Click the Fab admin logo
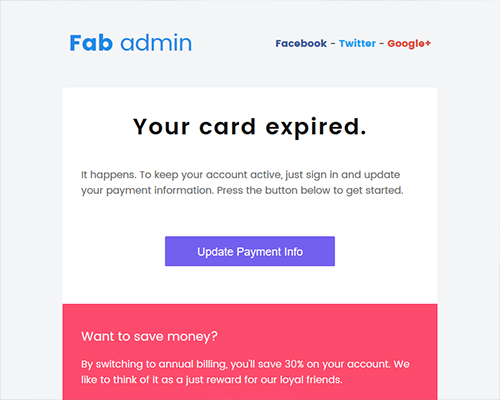The image size is (500, 400). click(131, 43)
